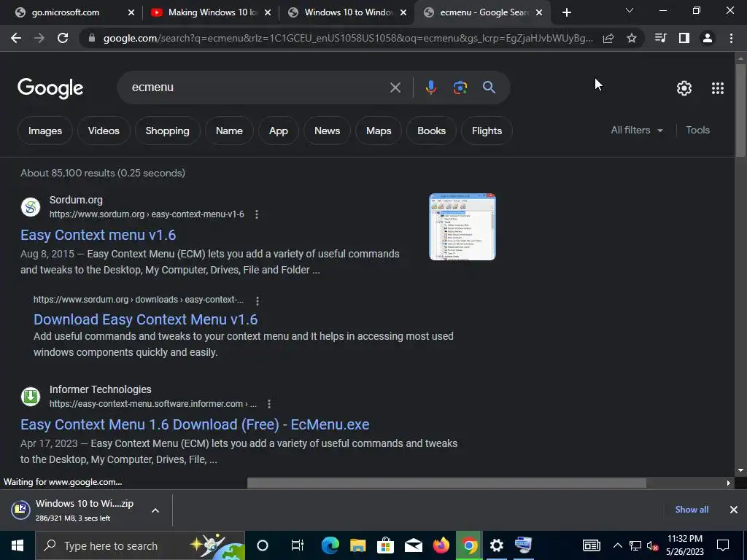Filter results by Shopping
This screenshot has height=560, width=747.
167,131
